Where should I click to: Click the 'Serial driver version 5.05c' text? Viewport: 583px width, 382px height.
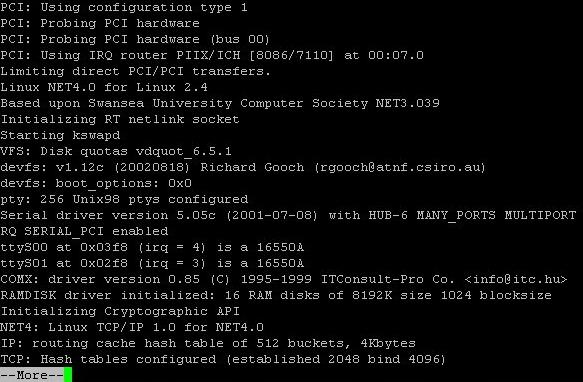point(108,215)
